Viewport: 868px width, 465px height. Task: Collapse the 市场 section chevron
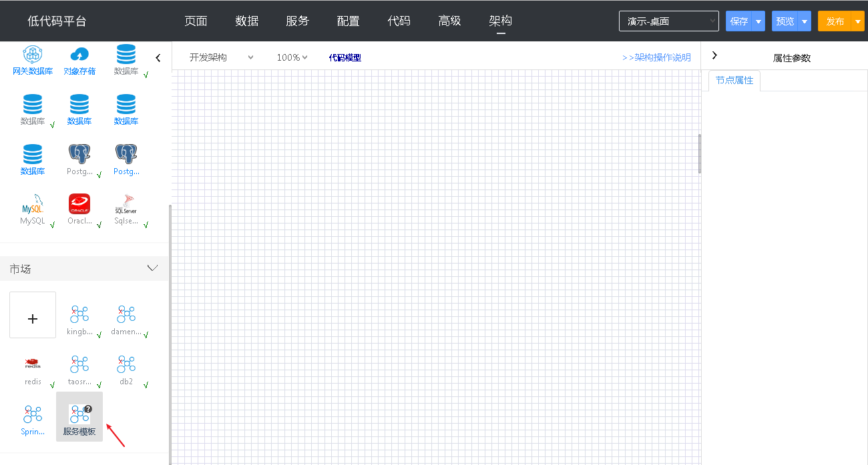152,268
